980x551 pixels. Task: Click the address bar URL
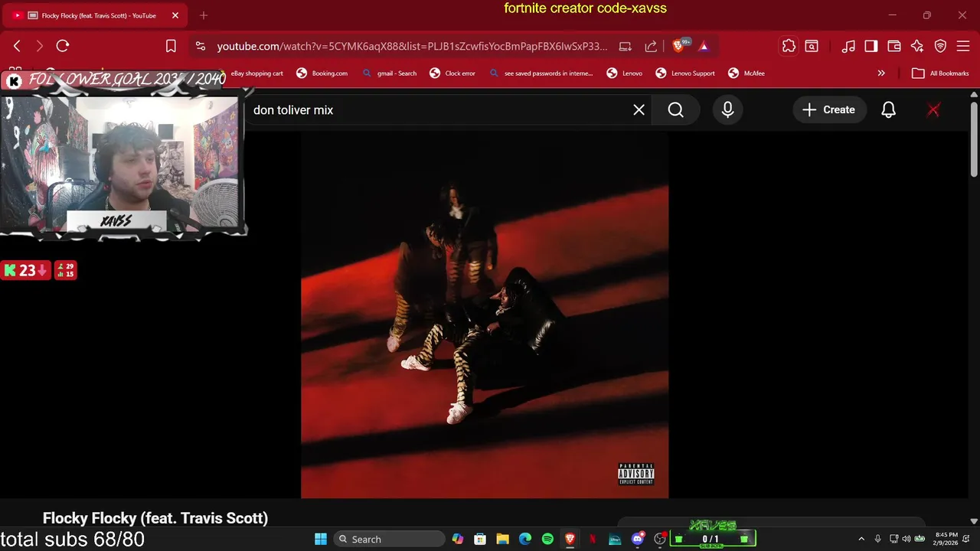pyautogui.click(x=412, y=46)
